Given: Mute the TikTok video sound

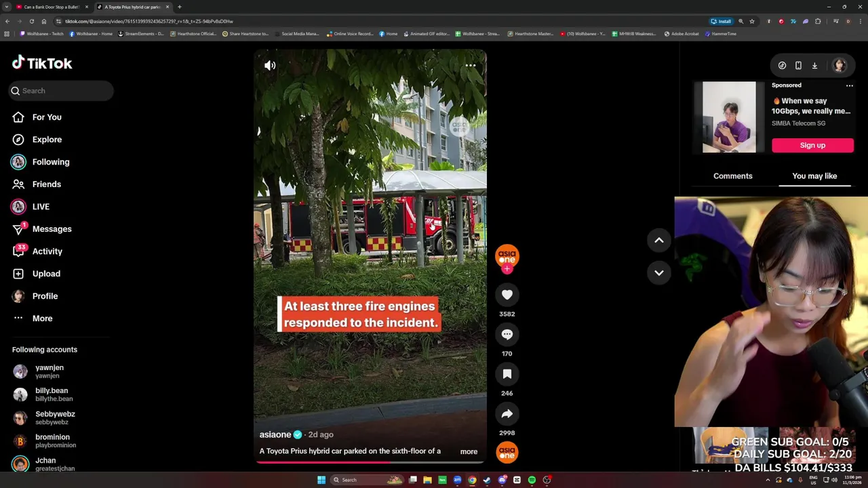Looking at the screenshot, I should pos(270,66).
